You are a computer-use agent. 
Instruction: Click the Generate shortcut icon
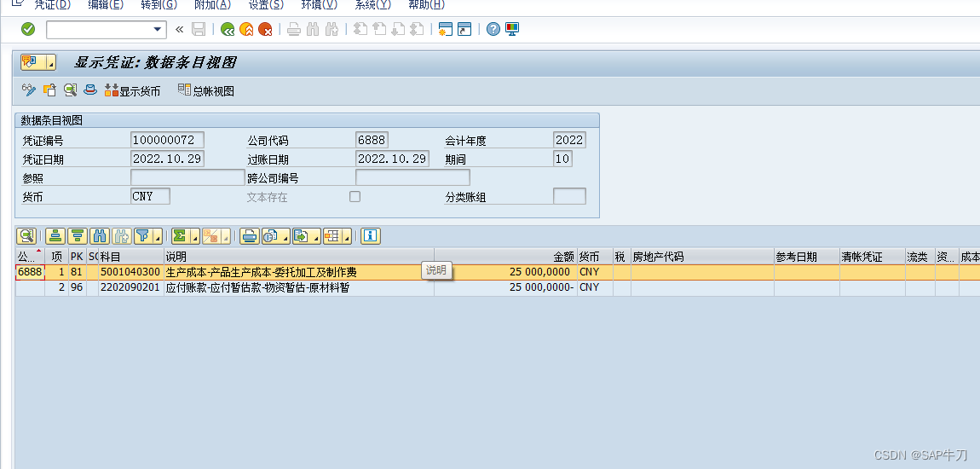(464, 29)
